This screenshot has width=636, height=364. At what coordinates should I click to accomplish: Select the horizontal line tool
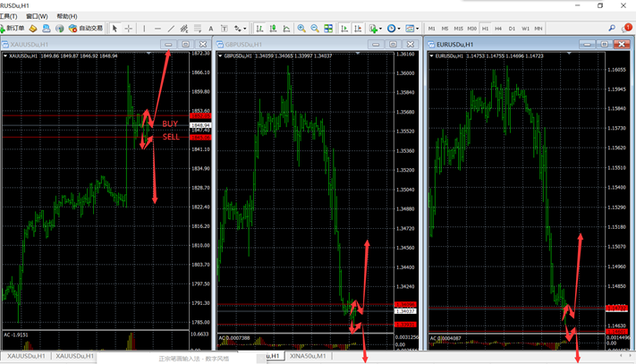pos(157,29)
